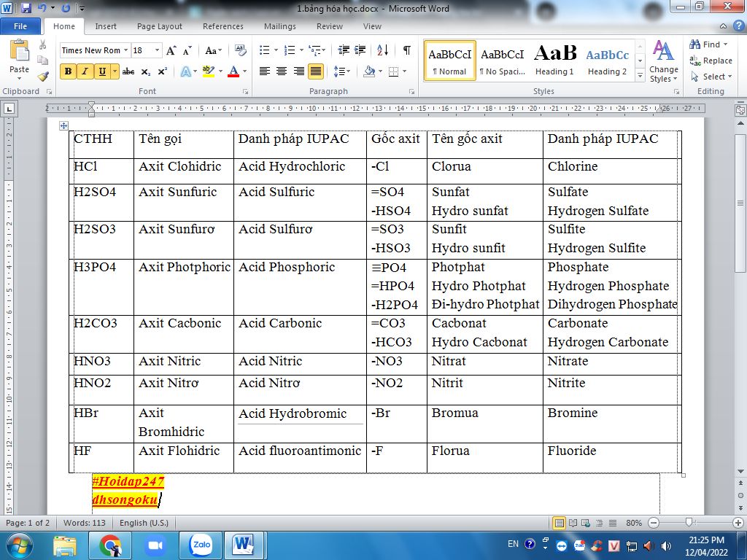This screenshot has height=560, width=747.
Task: Click the table move handle icon
Action: pyautogui.click(x=63, y=125)
